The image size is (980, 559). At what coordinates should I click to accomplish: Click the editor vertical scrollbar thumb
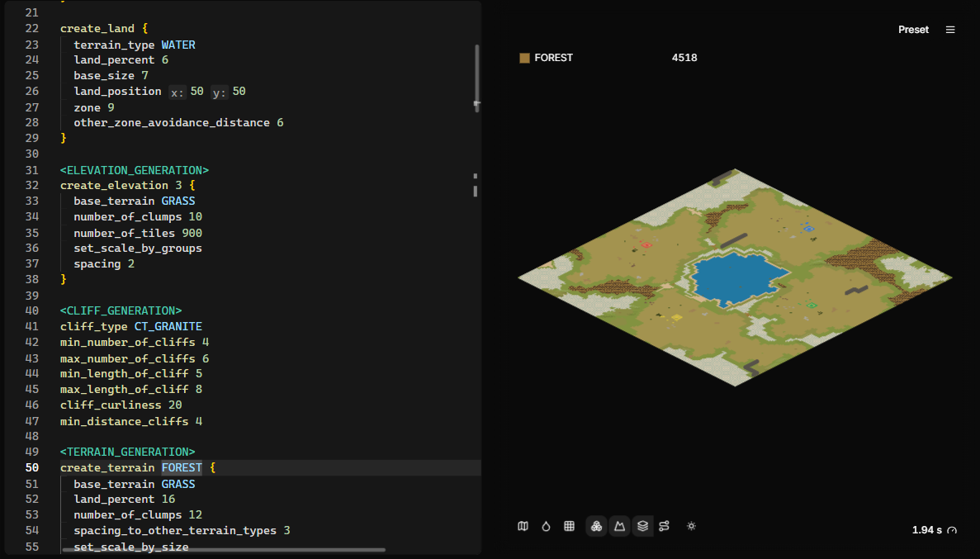click(477, 78)
